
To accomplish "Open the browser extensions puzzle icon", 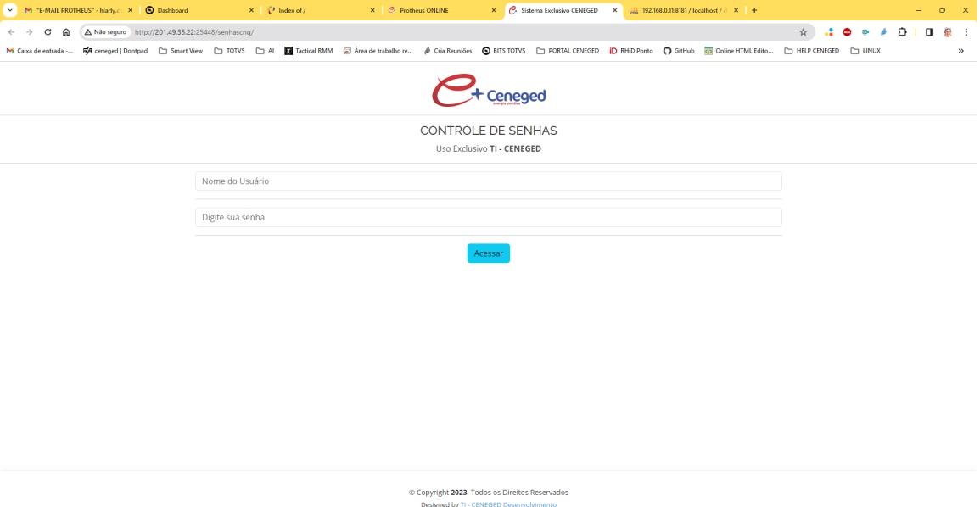I will pos(903,32).
